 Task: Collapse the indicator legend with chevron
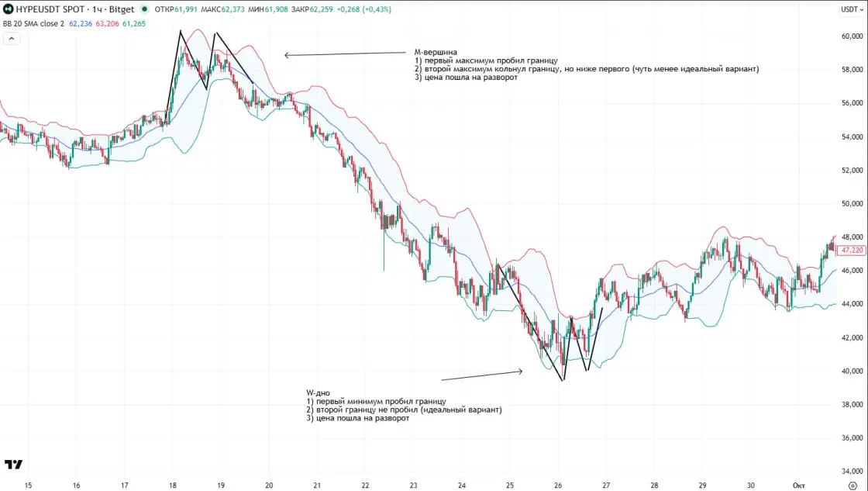(x=12, y=38)
